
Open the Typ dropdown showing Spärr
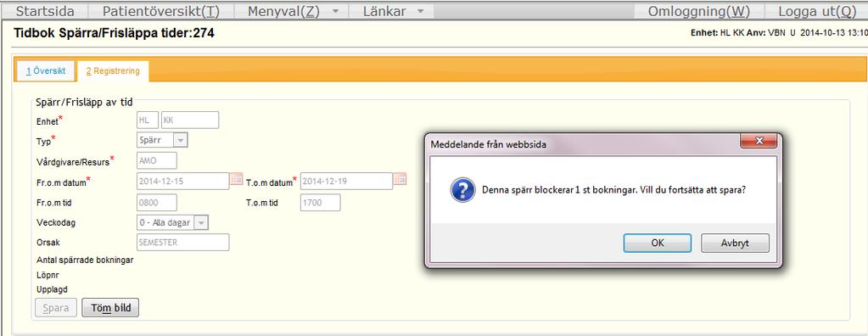tap(162, 140)
